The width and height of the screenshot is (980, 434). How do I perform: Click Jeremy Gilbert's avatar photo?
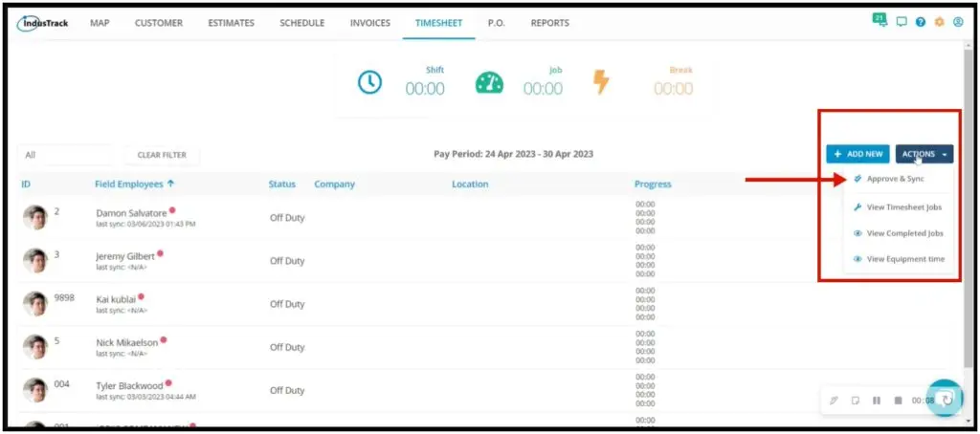point(35,260)
